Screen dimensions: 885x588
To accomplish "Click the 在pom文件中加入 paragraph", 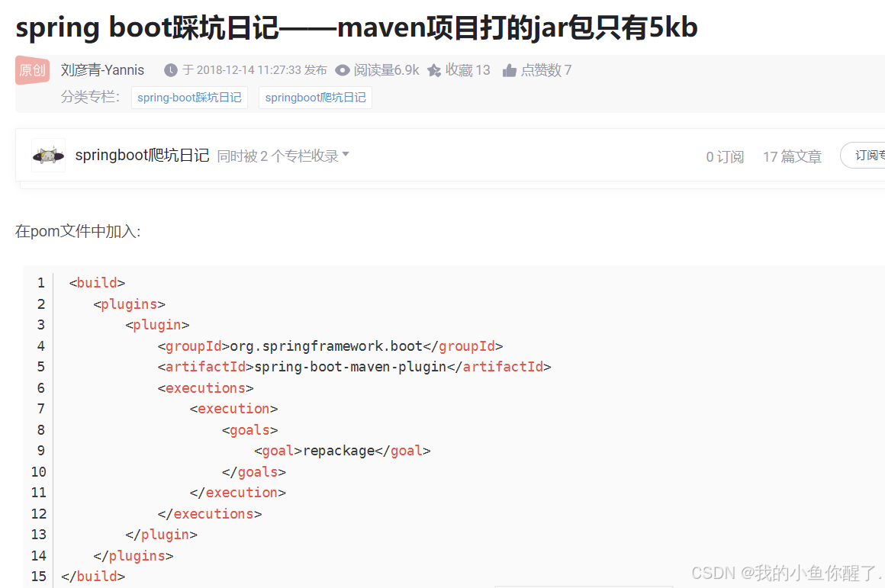I will [x=78, y=231].
